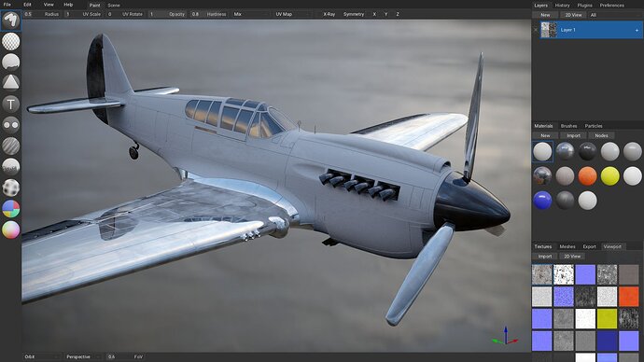Switch to the Brushes tab
Image resolution: width=644 pixels, height=362 pixels.
tap(568, 126)
